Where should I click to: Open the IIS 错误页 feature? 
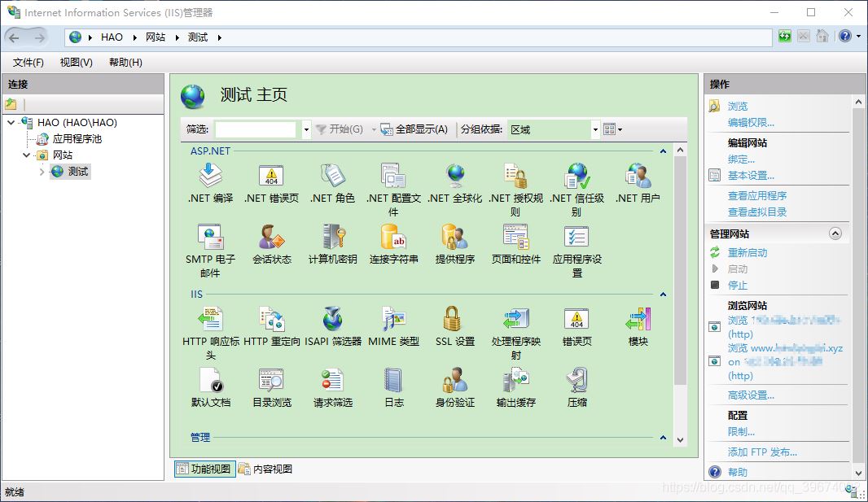pyautogui.click(x=576, y=326)
